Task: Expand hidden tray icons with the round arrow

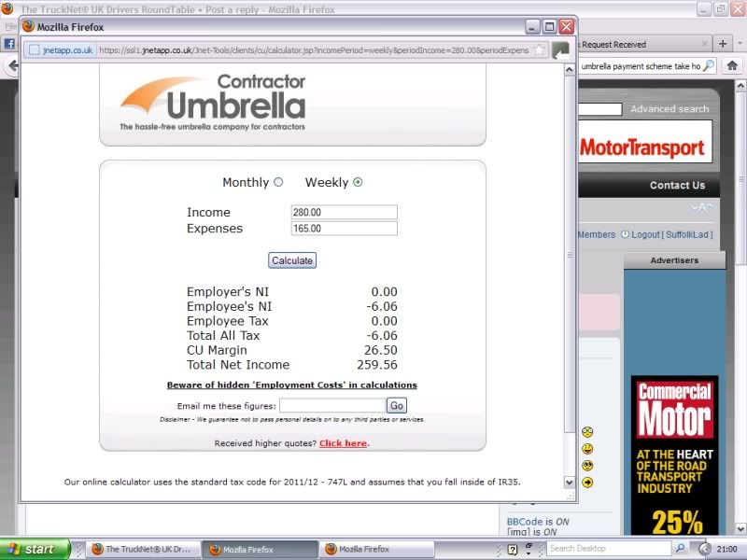Action: tap(704, 549)
